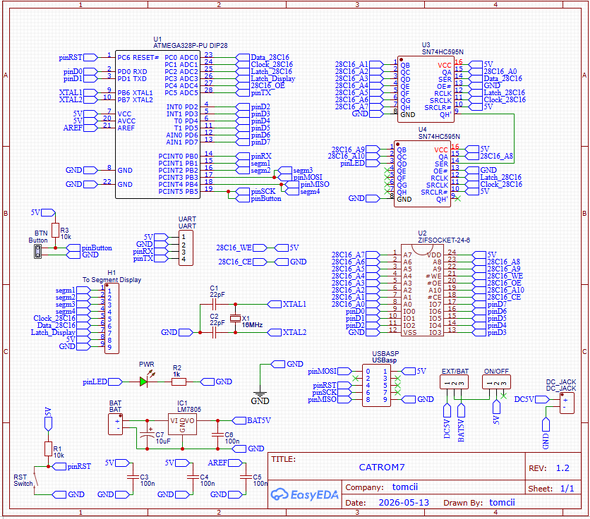Click the Company value tomcii
Screen dimensions: 590x519
(x=405, y=487)
